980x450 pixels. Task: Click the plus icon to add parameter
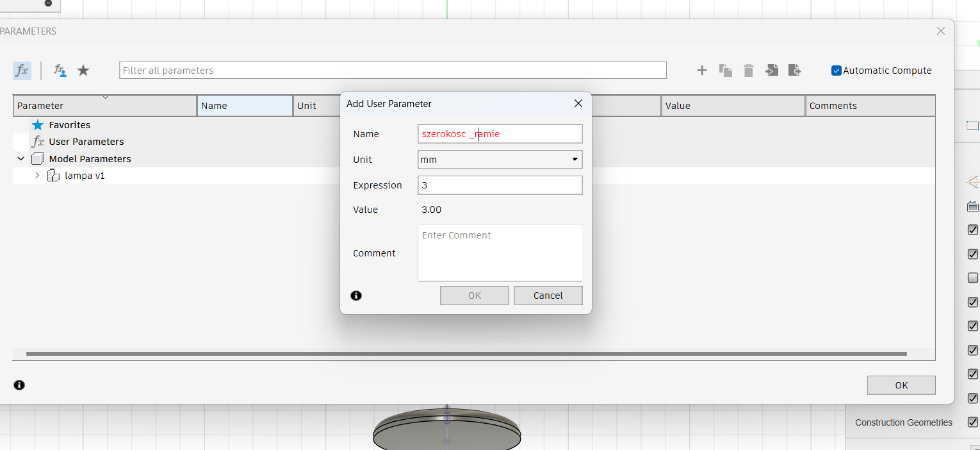(x=702, y=71)
